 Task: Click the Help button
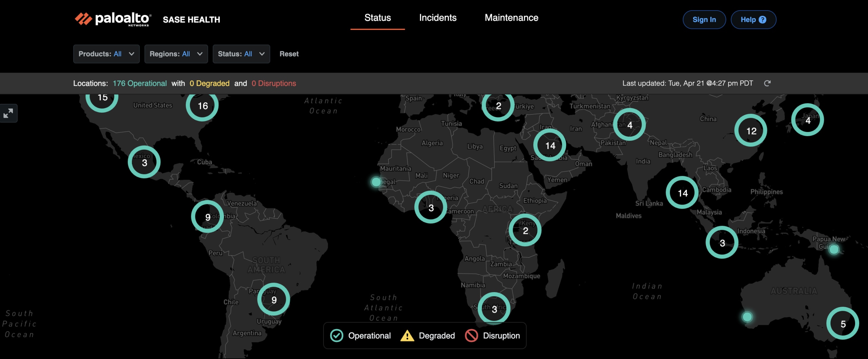pyautogui.click(x=753, y=20)
